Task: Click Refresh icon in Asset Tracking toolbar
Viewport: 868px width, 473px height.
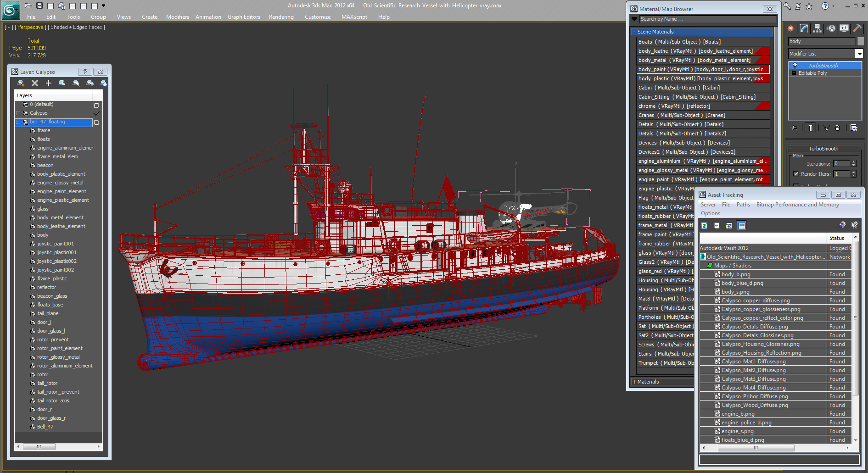Action: point(705,226)
